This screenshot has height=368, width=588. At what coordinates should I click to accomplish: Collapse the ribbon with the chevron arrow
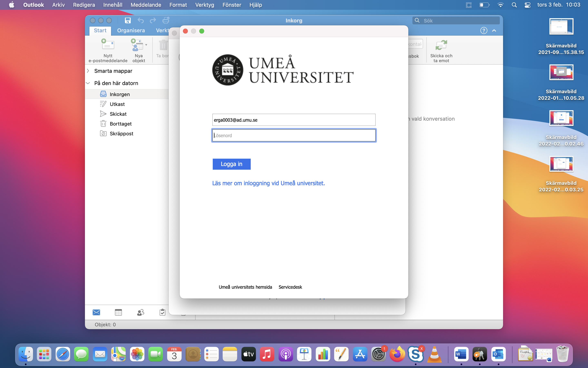(x=494, y=31)
